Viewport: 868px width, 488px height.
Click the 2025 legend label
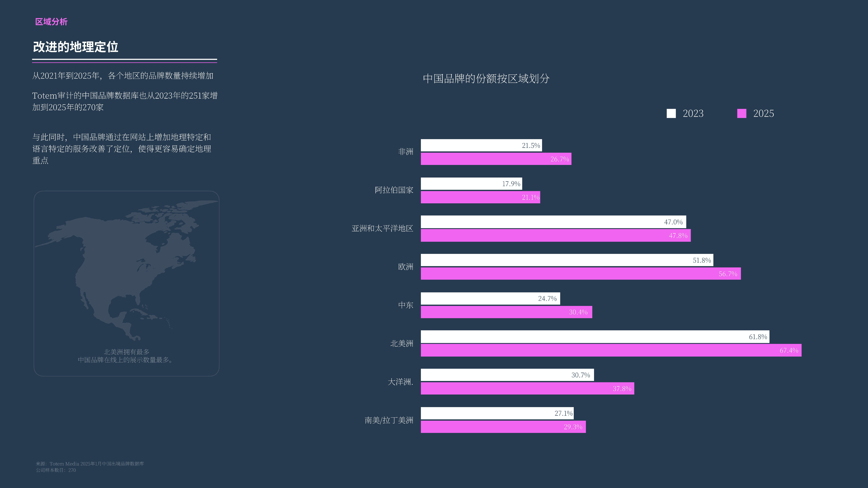click(764, 114)
